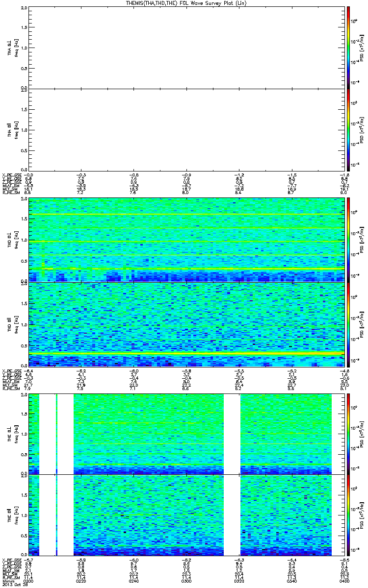Click the bright 0.3 Hz line in THD Bll panel
Viewport: 368px width, 588px height.
point(186,353)
